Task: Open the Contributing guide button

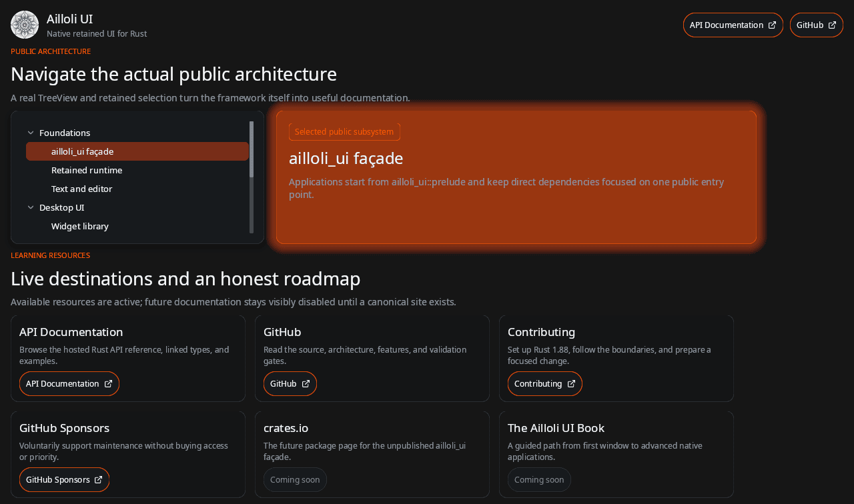Action: pyautogui.click(x=545, y=384)
